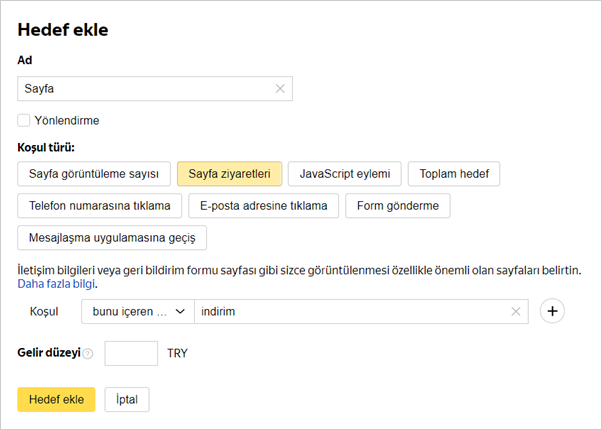The width and height of the screenshot is (602, 430).
Task: Select Sayfa ziyaretleri condition type
Action: (229, 173)
